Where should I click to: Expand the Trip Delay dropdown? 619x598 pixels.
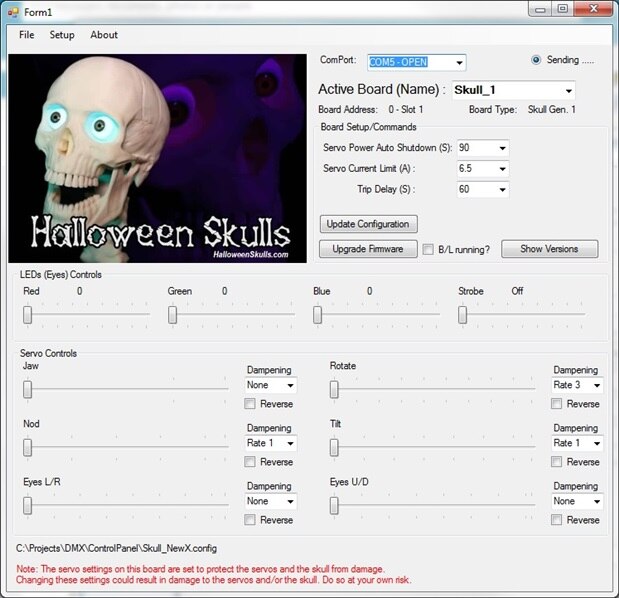pos(483,189)
